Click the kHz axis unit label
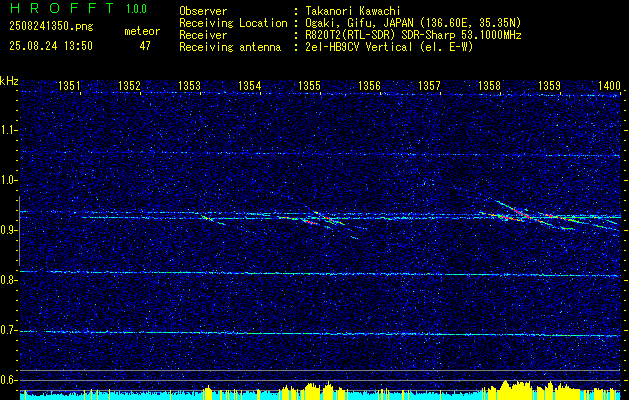The image size is (629, 400). [x=9, y=81]
